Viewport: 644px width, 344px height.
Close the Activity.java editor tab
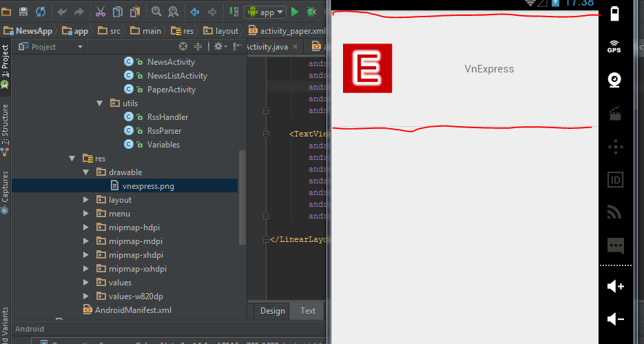click(x=295, y=47)
